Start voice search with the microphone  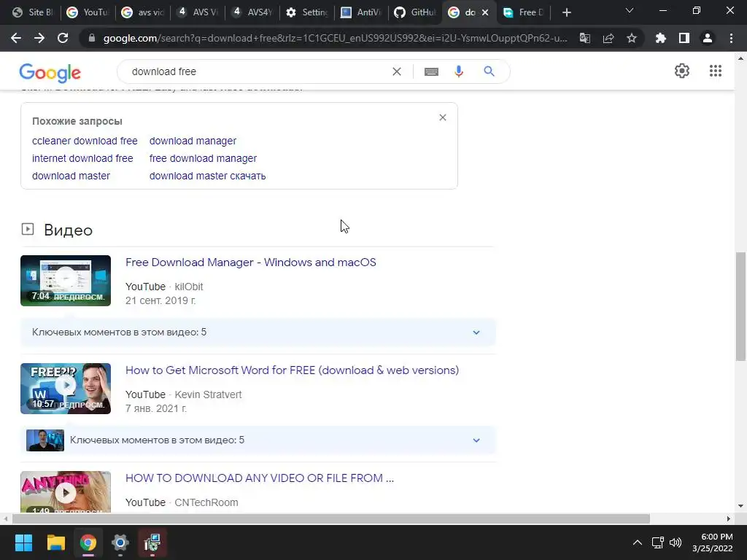pos(459,71)
